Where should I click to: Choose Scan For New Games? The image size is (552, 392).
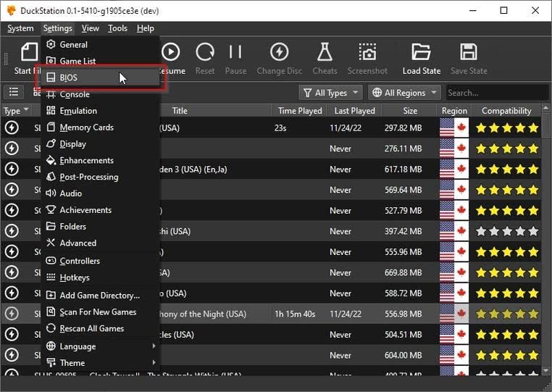click(x=100, y=312)
